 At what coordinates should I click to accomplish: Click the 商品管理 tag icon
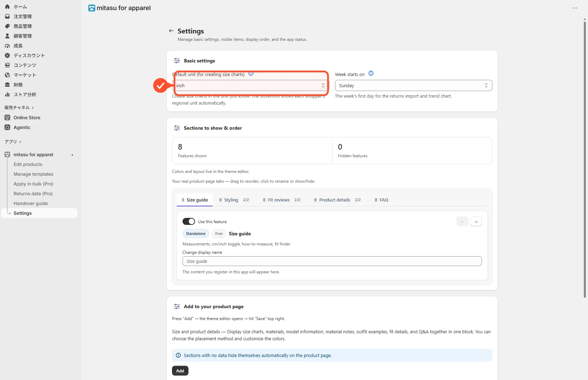coord(7,26)
